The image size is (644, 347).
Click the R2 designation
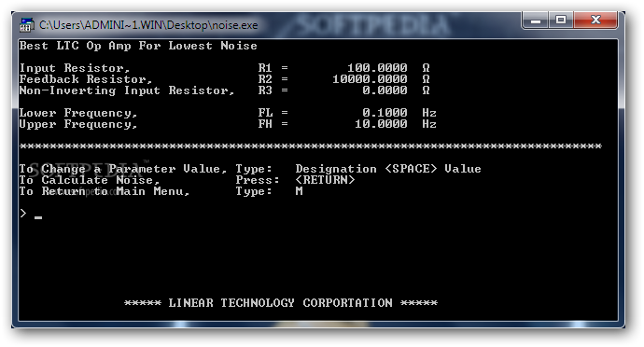point(265,79)
